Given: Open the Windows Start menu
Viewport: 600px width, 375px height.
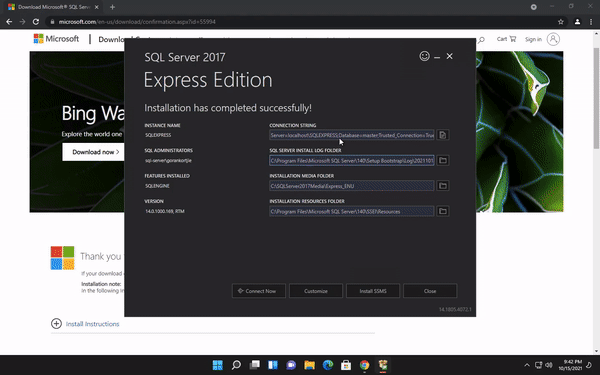Looking at the screenshot, I should (x=218, y=365).
